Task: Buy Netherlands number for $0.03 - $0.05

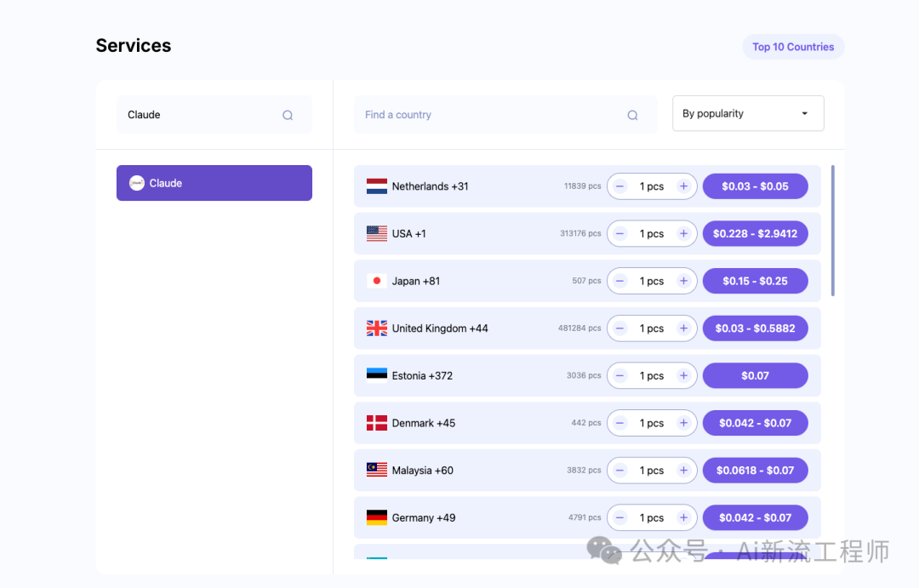Action: coord(755,186)
